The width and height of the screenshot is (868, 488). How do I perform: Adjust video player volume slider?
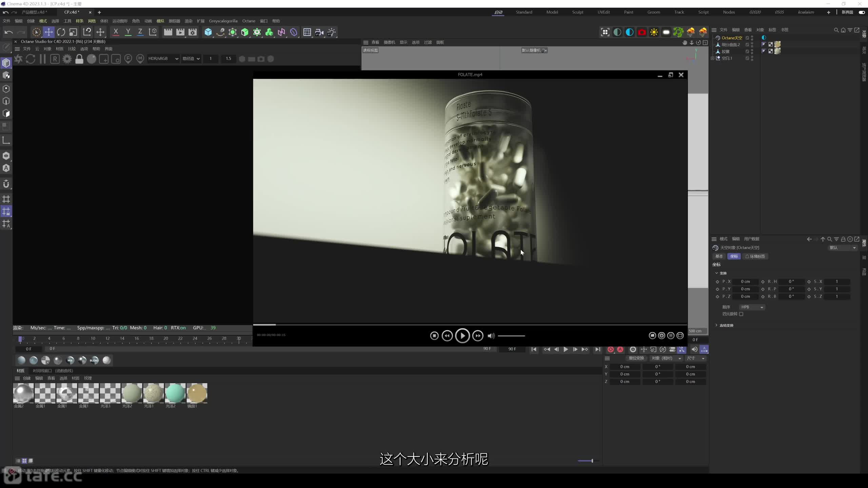tap(511, 336)
